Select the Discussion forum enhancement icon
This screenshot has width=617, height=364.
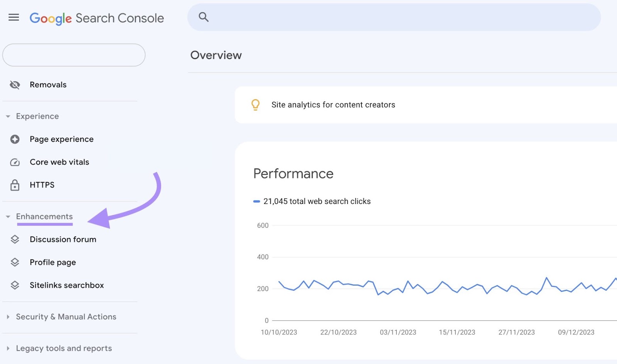pyautogui.click(x=15, y=239)
